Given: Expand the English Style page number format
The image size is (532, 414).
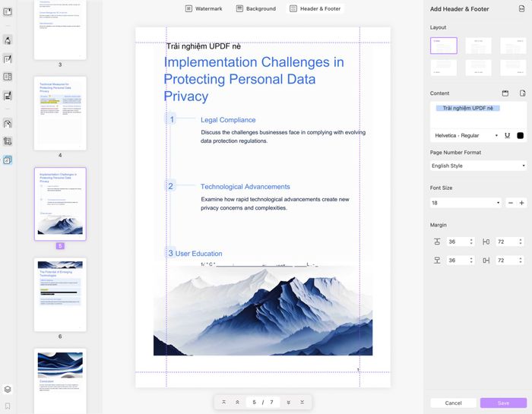Looking at the screenshot, I should [478, 166].
